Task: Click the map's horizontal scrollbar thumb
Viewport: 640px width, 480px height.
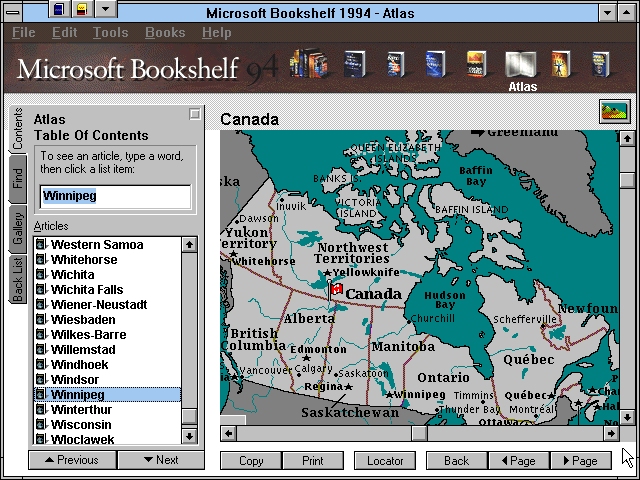Action: 419,434
